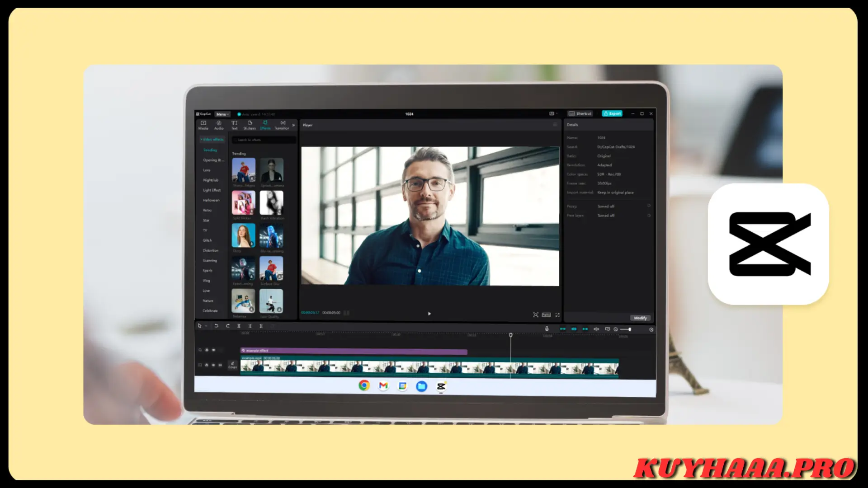Image resolution: width=868 pixels, height=488 pixels.
Task: Select the Star effects category
Action: (x=206, y=221)
